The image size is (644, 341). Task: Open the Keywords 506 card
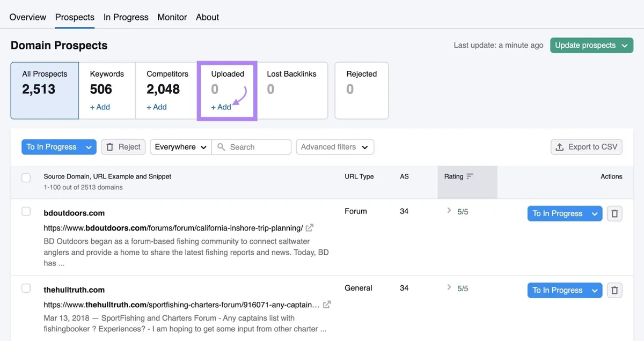107,90
